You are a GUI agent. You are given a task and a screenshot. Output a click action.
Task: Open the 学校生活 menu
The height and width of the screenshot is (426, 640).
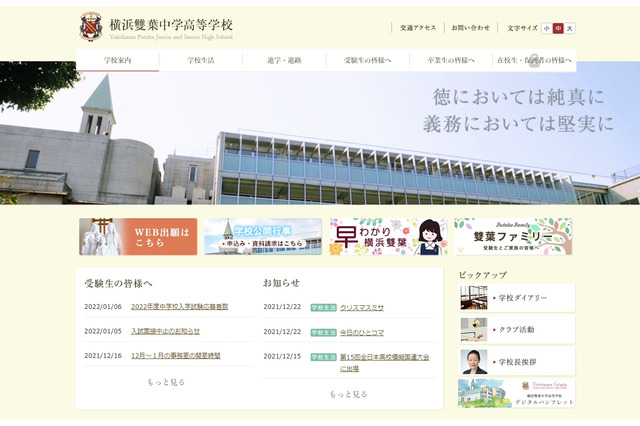tap(201, 60)
